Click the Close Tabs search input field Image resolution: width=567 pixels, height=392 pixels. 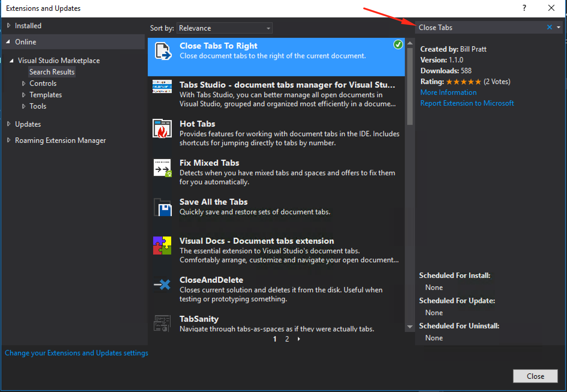481,27
